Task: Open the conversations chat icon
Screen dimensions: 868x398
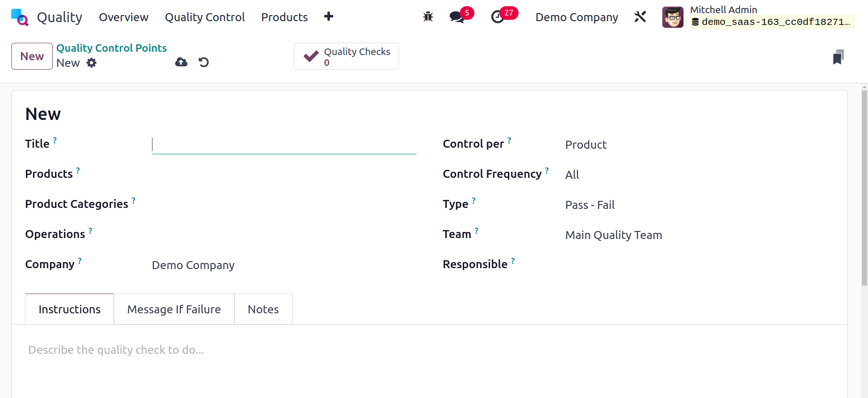Action: click(457, 17)
